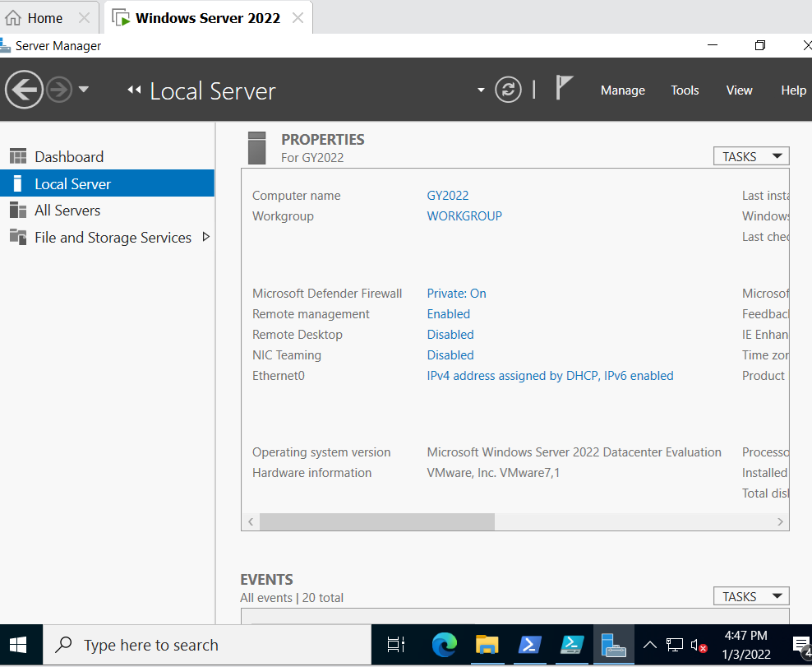Click the Ethernet0 IPv4 address DHCP link

click(550, 376)
